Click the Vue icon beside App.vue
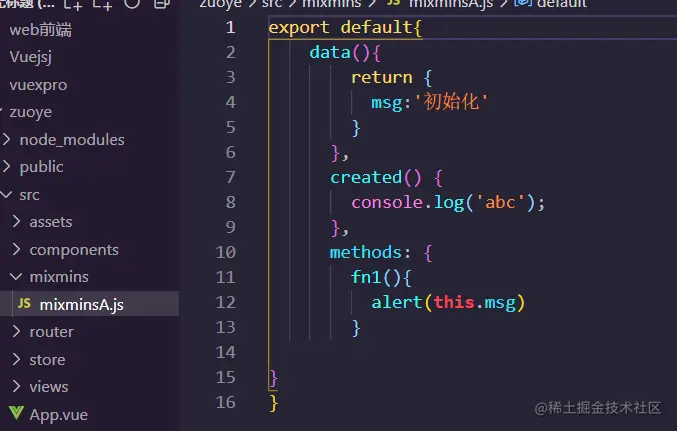677x431 pixels. click(16, 413)
